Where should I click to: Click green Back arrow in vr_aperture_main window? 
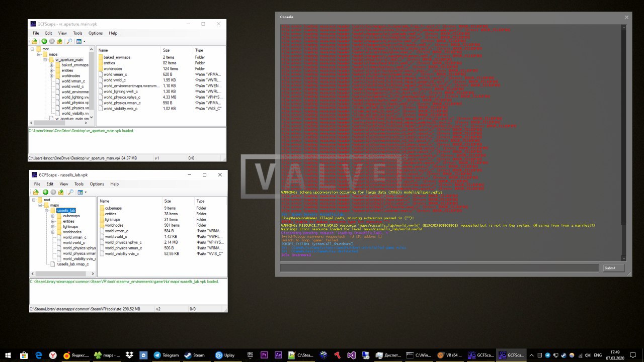44,41
